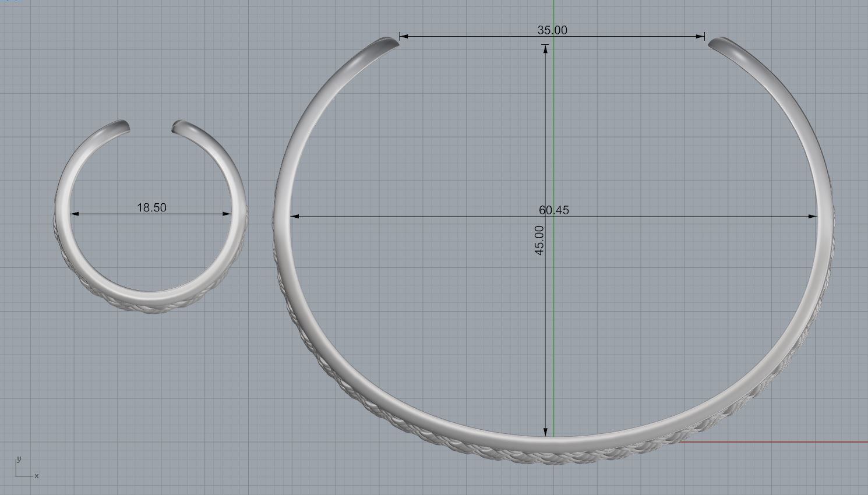Select the 60.45 dimension label
Image resolution: width=868 pixels, height=495 pixels.
click(554, 210)
